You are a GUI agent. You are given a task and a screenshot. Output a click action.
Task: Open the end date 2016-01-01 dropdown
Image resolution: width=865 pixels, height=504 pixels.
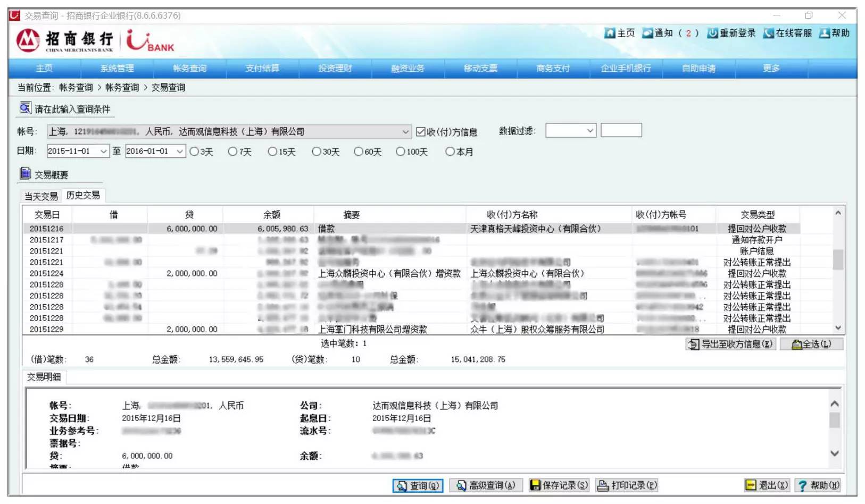click(180, 151)
